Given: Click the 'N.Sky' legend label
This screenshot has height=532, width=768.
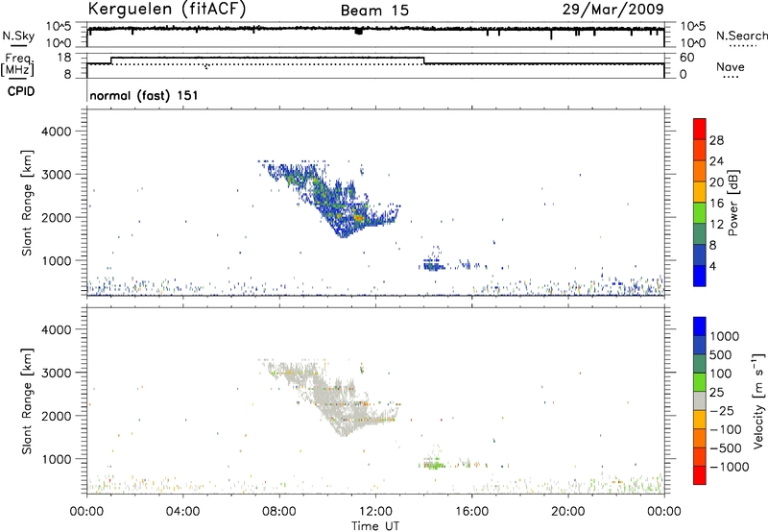Looking at the screenshot, I should coord(18,36).
